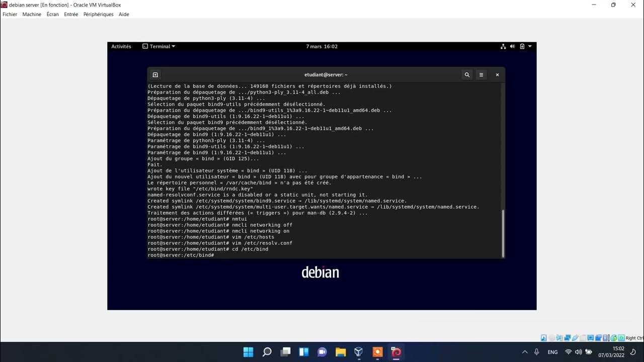
Task: Click the VirtualBox mouse integration icon
Action: (x=614, y=338)
